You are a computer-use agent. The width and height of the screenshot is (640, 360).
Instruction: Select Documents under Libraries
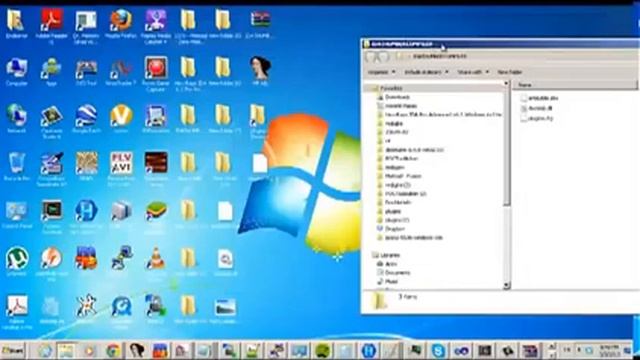point(397,273)
